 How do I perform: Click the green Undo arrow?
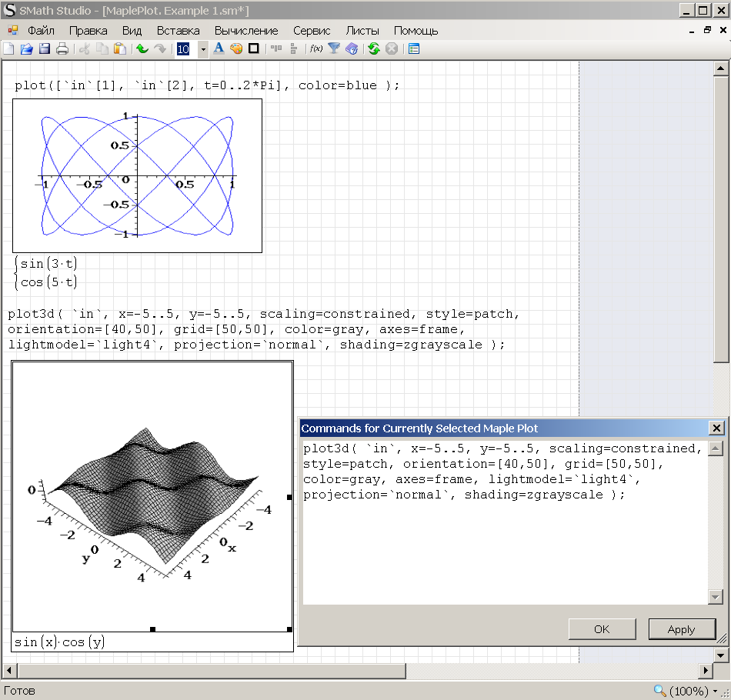coord(142,49)
